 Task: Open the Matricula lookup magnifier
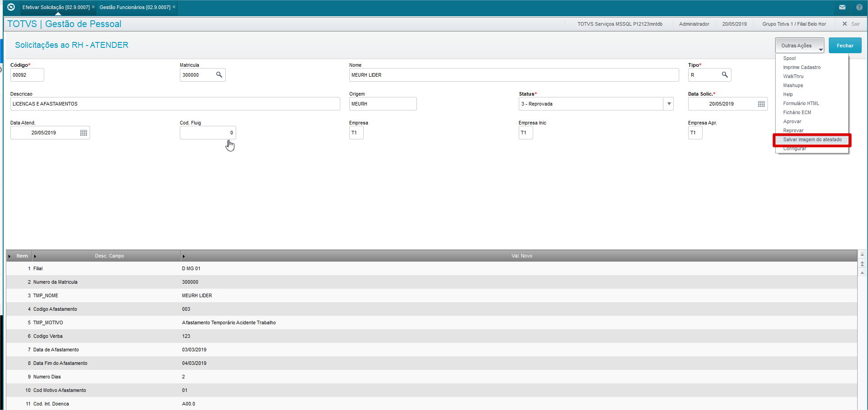click(x=219, y=75)
